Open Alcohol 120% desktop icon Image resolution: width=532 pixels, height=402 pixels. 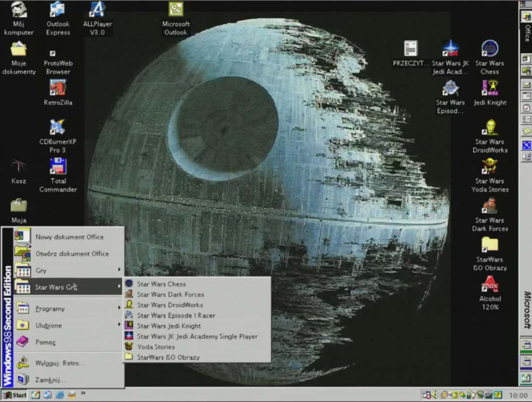489,294
